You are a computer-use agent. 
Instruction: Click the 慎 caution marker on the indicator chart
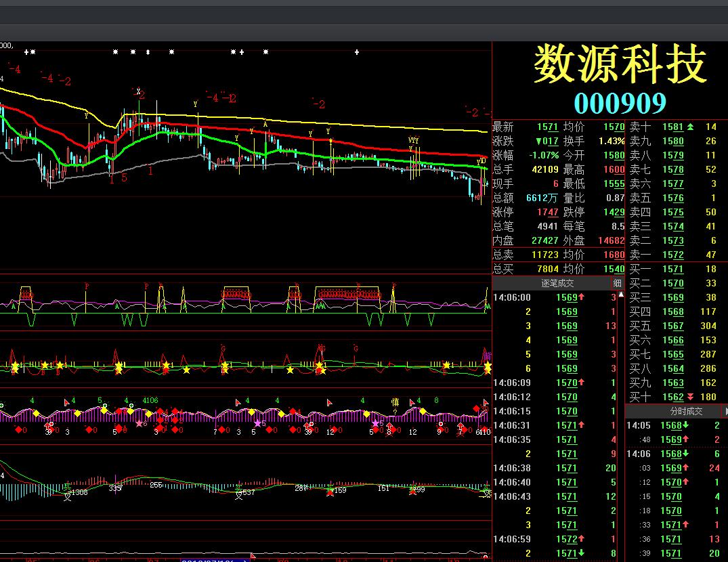395,402
